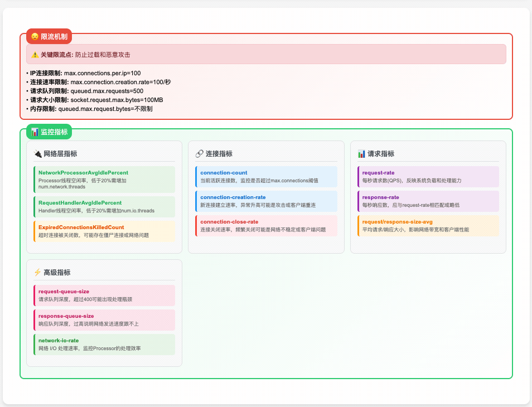532x407 pixels.
Task: Click the lightning bolt icon beside 高级指标
Action: (x=37, y=273)
